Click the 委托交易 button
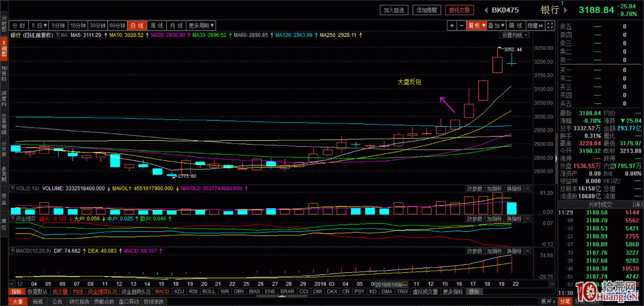The image size is (644, 306). coord(459,10)
